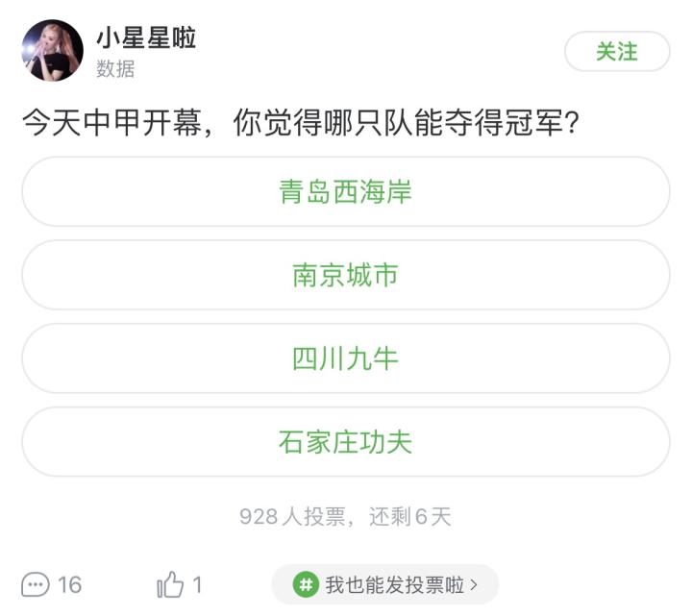Open the username 小星星啦 link
Viewport: 692px width, 616px height.
[146, 37]
